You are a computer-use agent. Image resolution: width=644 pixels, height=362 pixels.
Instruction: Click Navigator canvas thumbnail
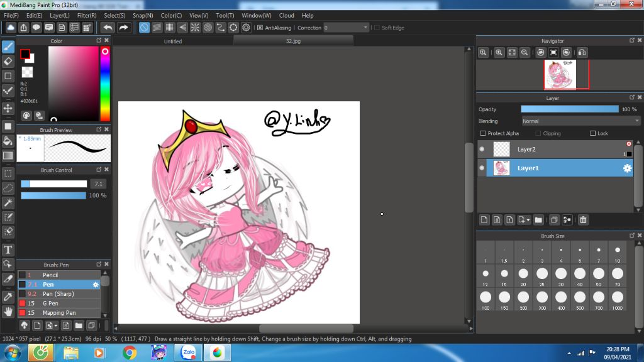[560, 74]
